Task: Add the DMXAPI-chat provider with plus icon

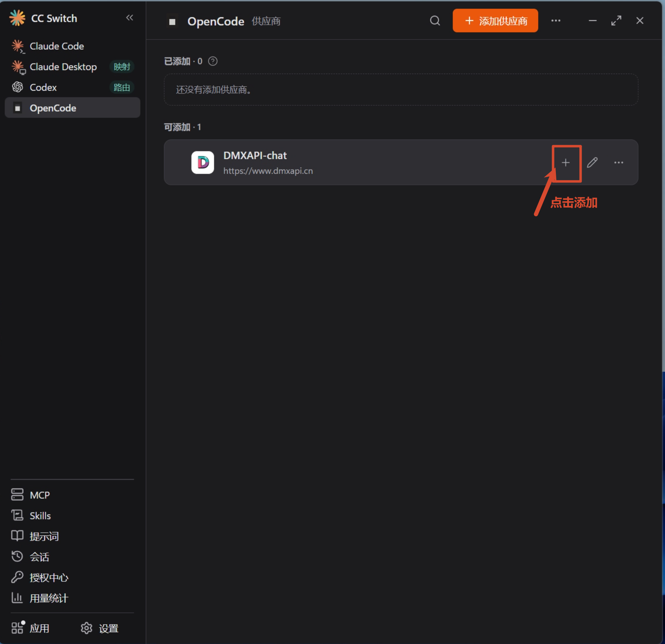Action: (566, 163)
